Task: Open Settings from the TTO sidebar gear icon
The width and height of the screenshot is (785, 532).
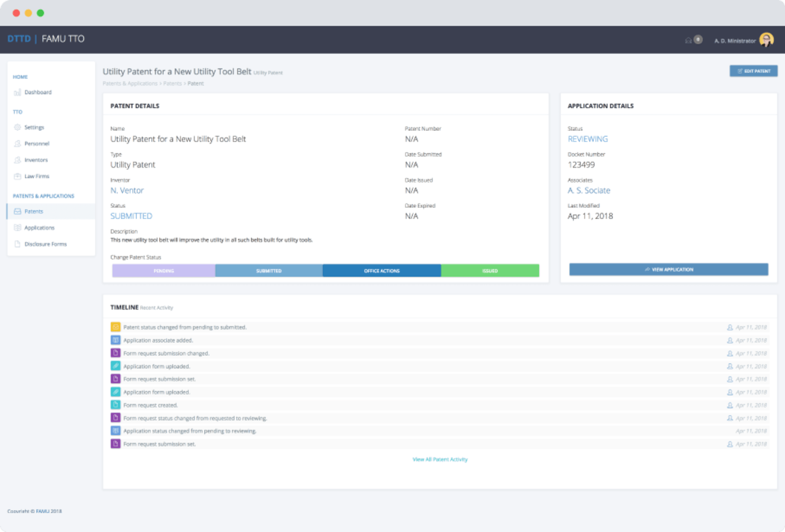Action: coord(18,127)
